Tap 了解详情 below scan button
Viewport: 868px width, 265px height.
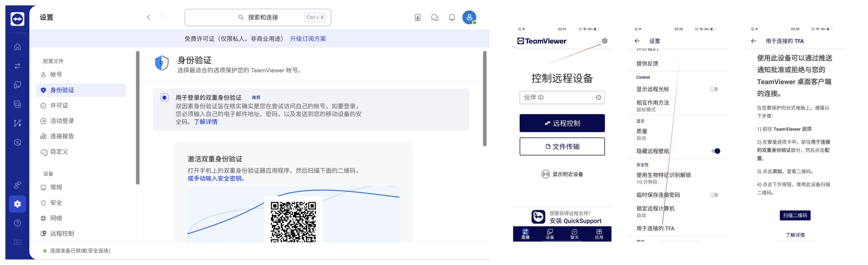[795, 235]
